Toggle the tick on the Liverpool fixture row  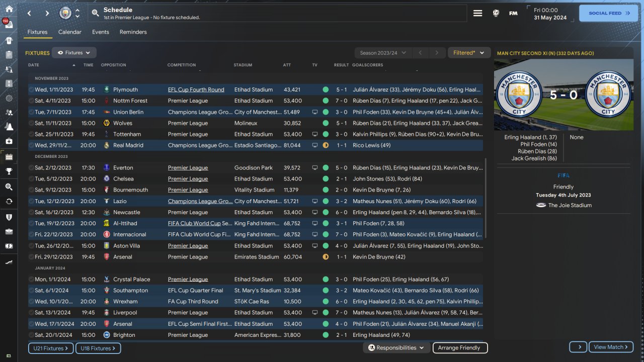click(x=31, y=313)
